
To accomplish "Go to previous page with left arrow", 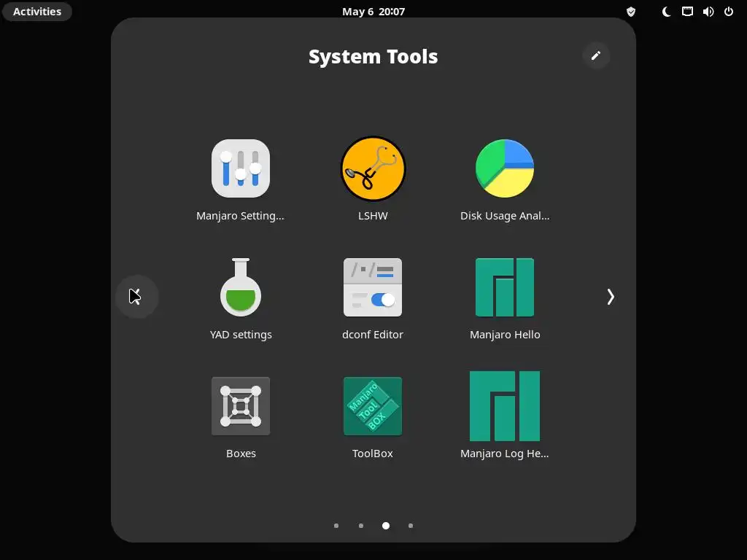I will click(136, 297).
